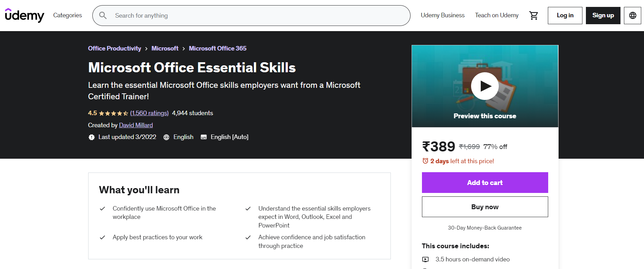The image size is (644, 269).
Task: Open the Microsoft Office 365 breadcrumb
Action: click(218, 48)
